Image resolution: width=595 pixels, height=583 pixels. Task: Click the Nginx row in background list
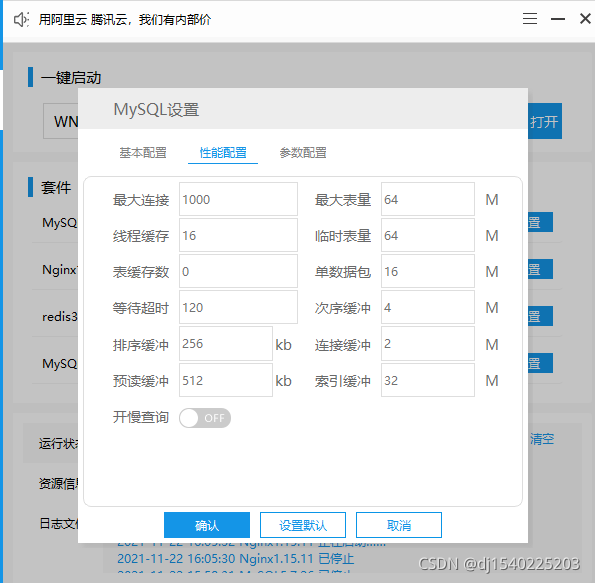click(x=60, y=269)
